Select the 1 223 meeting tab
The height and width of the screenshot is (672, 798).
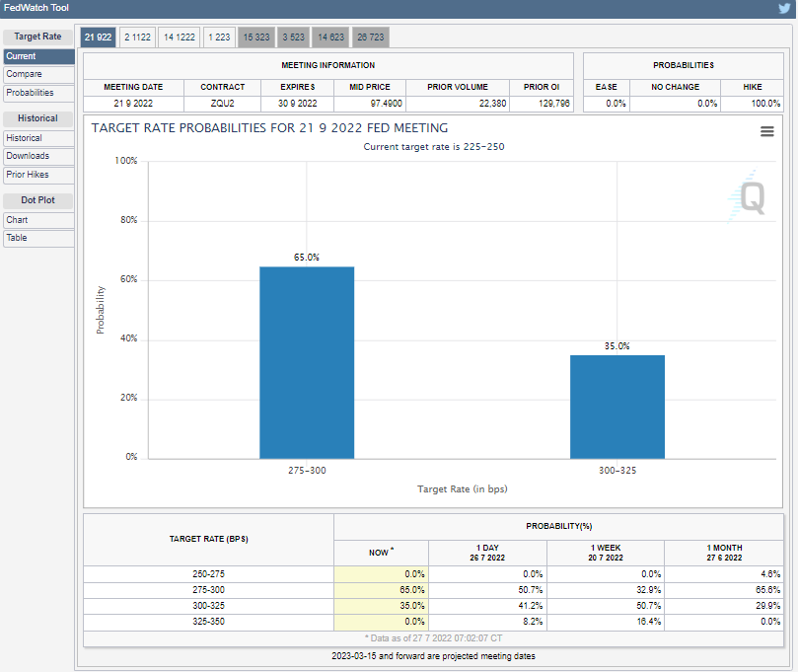[x=219, y=37]
